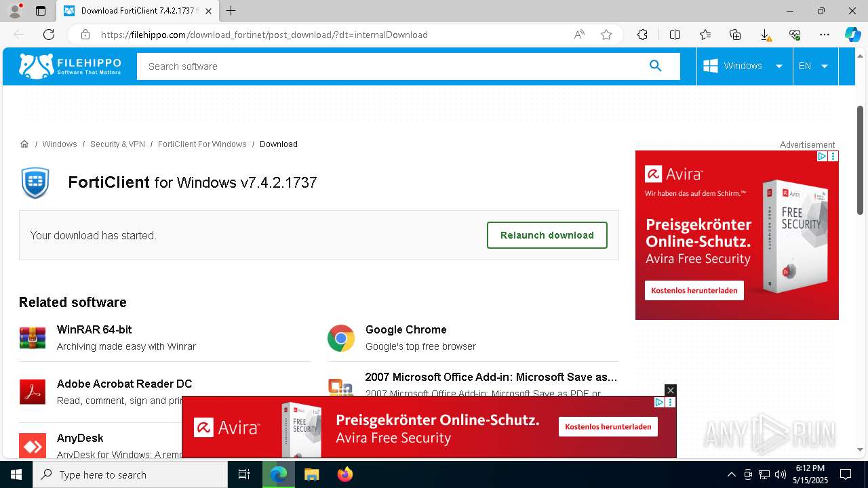Open the Adobe Acrobat Reader icon
The height and width of the screenshot is (488, 868).
(33, 392)
